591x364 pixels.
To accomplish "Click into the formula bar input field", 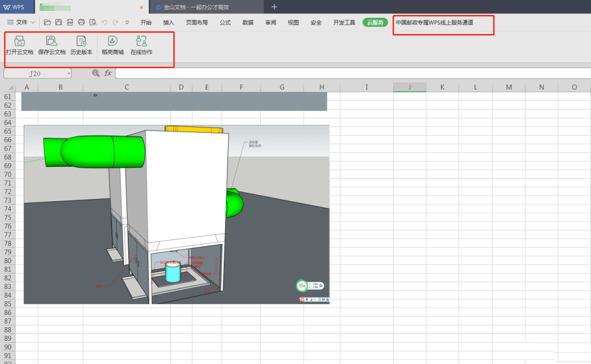I will tap(346, 73).
